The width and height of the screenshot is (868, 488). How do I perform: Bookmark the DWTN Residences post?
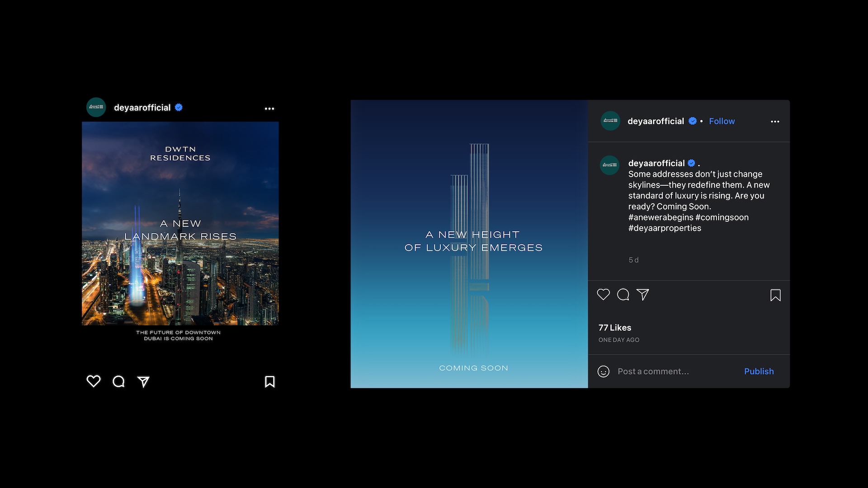pyautogui.click(x=270, y=382)
